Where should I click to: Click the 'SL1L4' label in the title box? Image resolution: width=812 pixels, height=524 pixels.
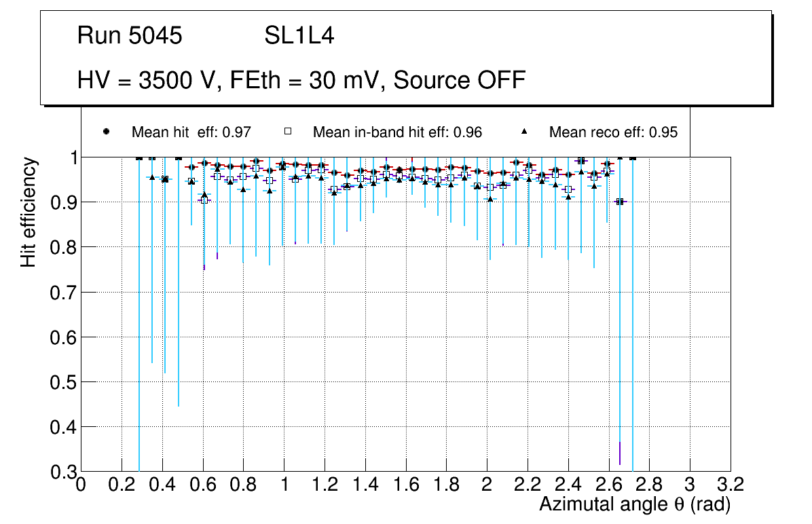299,36
